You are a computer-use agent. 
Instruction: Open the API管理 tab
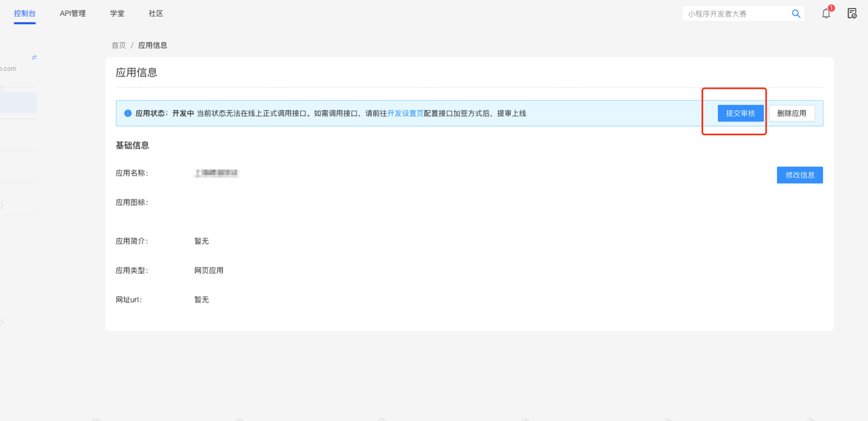click(x=72, y=14)
